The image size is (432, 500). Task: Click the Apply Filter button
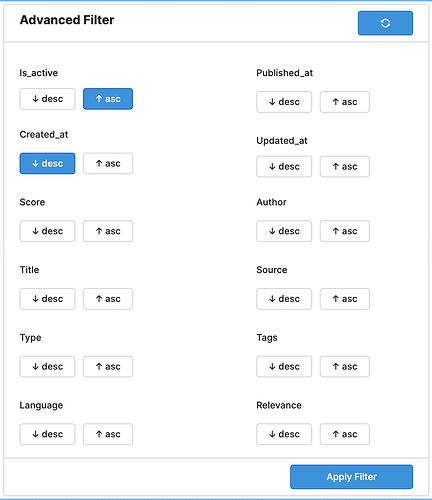(x=351, y=477)
